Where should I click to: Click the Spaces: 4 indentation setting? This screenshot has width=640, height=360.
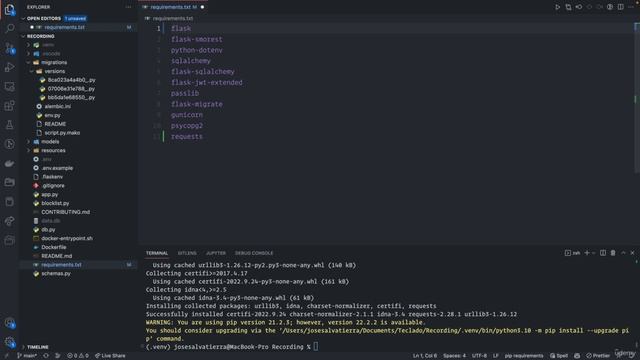coord(454,356)
